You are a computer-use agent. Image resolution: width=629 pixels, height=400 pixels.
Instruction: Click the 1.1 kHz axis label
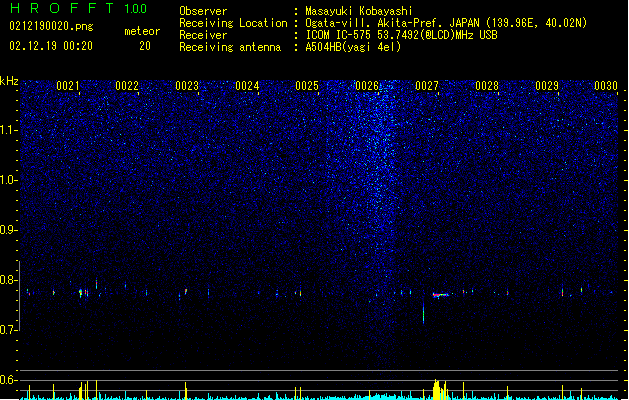(9, 130)
